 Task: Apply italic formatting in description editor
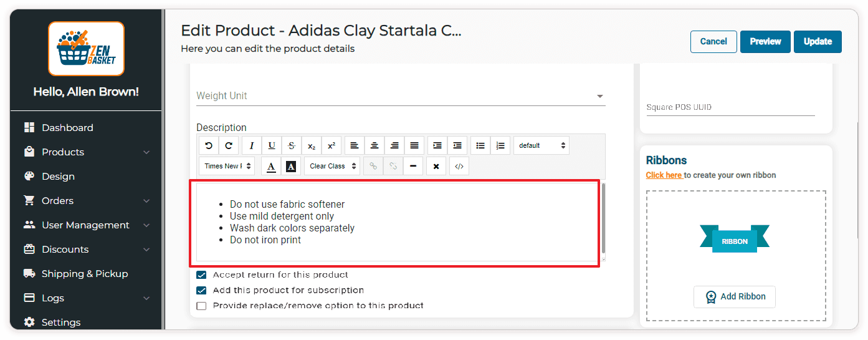[x=252, y=145]
